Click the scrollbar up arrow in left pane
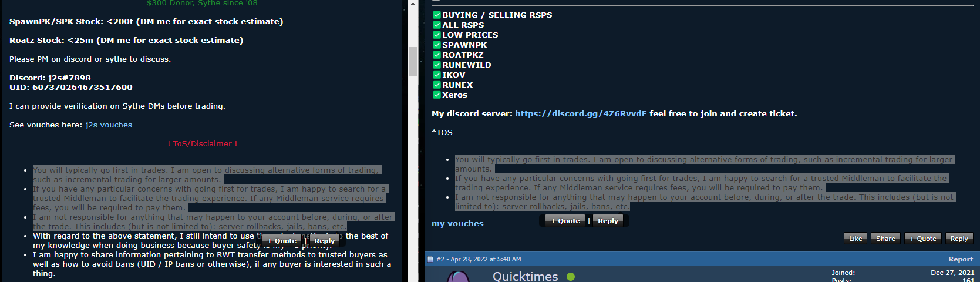Image resolution: width=980 pixels, height=282 pixels. tap(413, 4)
